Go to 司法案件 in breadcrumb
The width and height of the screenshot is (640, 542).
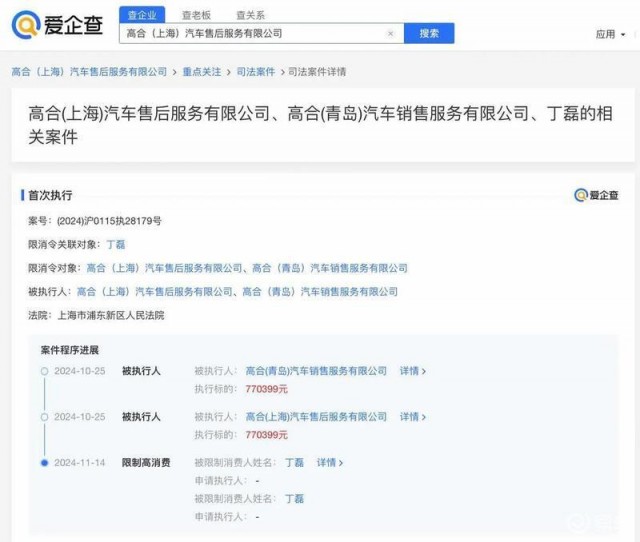[256, 72]
